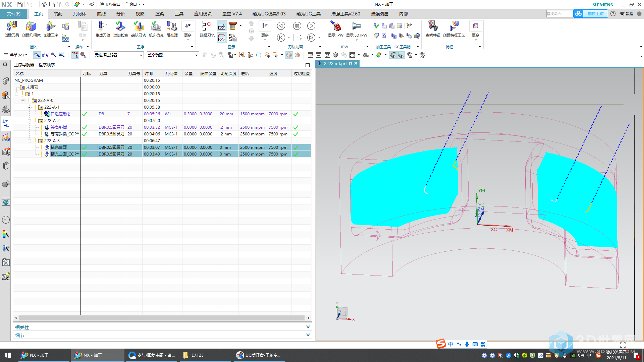Viewport: 644px width, 362px height.
Task: Open the 菜单(M) menu dropdown
Action: (16, 55)
